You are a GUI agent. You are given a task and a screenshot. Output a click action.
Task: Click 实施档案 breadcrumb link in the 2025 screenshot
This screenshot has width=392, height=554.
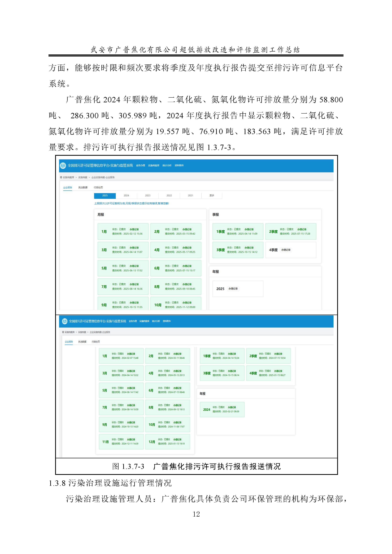click(82, 177)
